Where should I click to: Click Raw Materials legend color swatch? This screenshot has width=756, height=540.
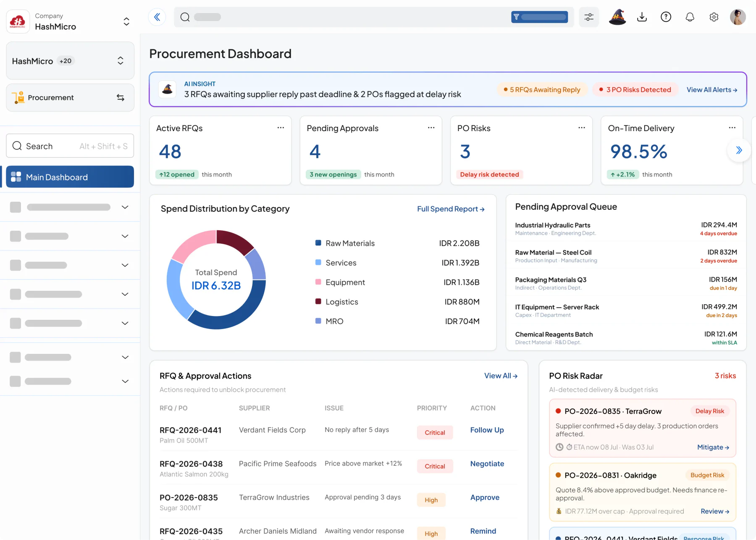point(318,243)
